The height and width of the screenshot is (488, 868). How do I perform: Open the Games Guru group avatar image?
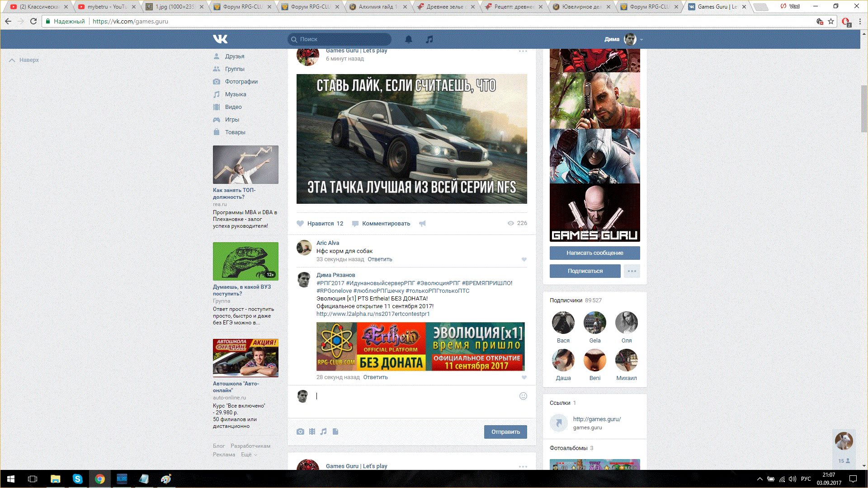pyautogui.click(x=595, y=145)
